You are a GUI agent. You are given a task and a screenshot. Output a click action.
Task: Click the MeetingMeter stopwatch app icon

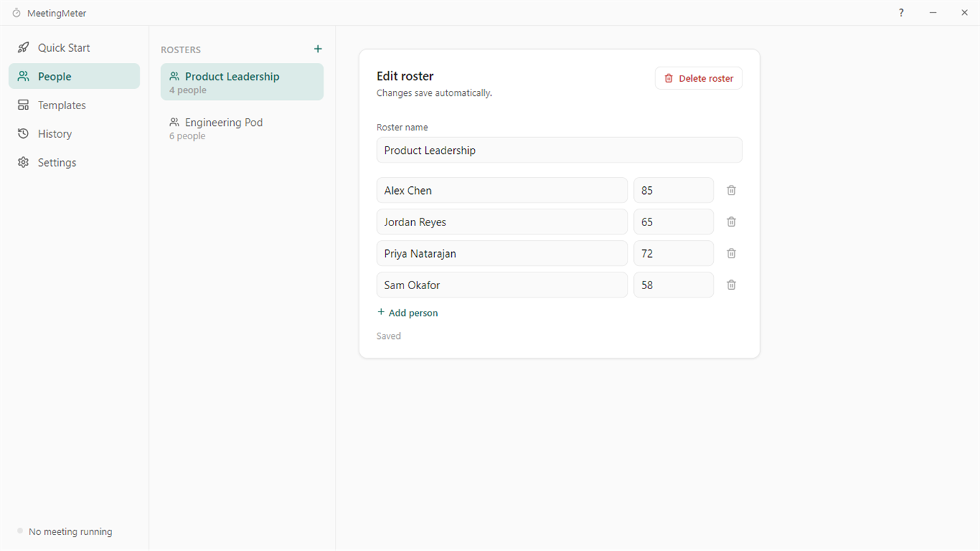click(x=17, y=13)
